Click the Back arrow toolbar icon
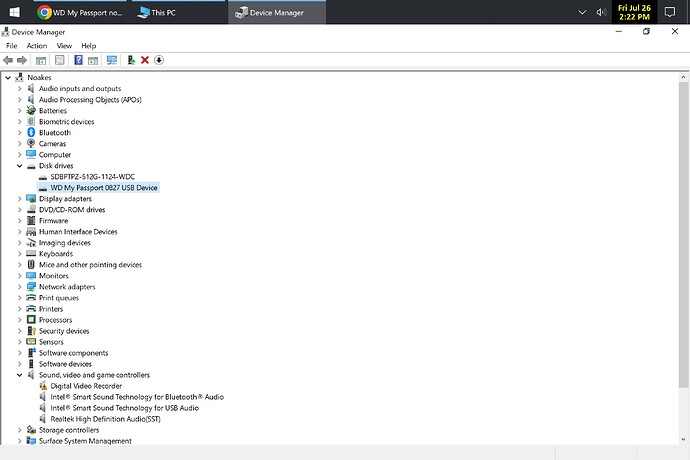 tap(8, 60)
